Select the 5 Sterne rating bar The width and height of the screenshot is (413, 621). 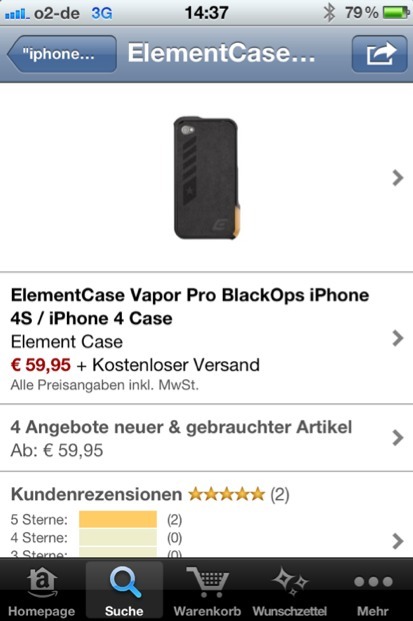tap(118, 519)
